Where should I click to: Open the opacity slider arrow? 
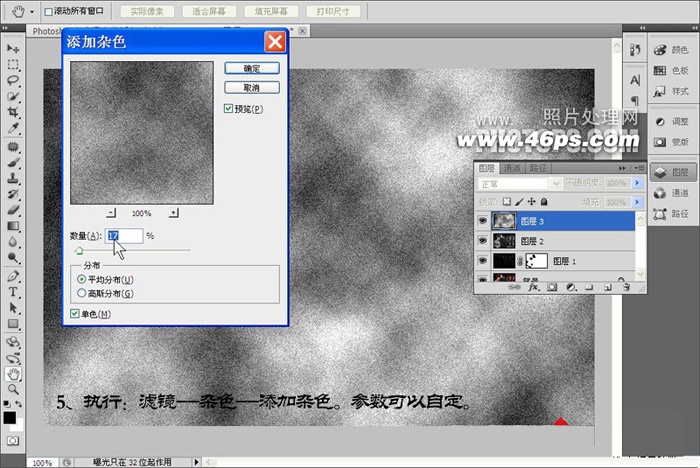point(637,183)
